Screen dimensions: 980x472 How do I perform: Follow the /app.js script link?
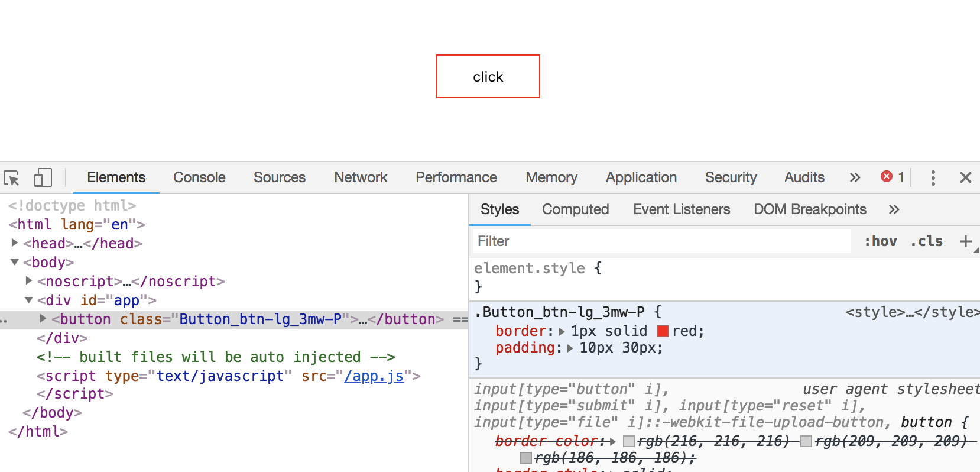pos(374,376)
